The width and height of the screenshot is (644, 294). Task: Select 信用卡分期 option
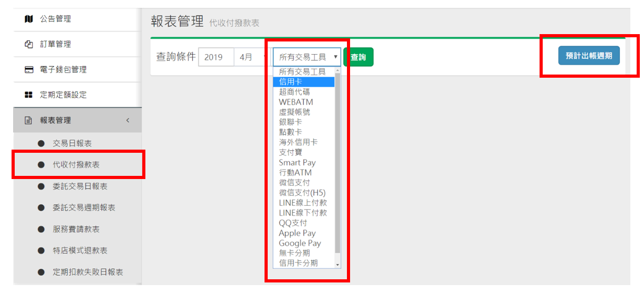(303, 263)
